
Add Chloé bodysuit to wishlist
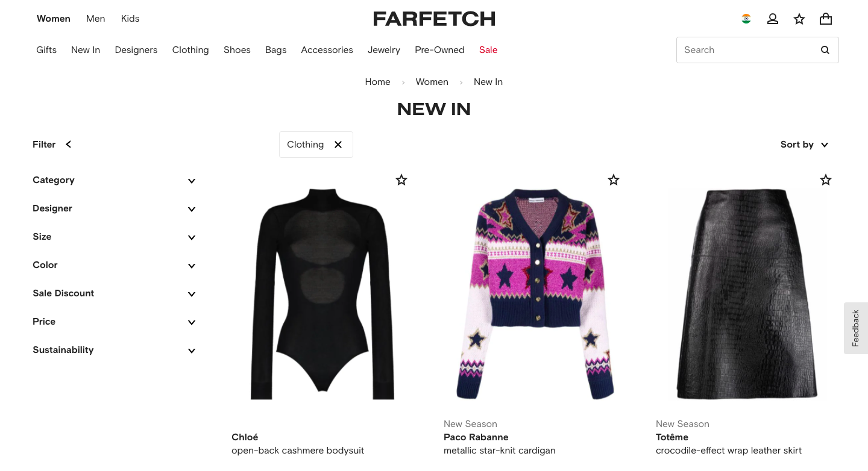(x=401, y=179)
